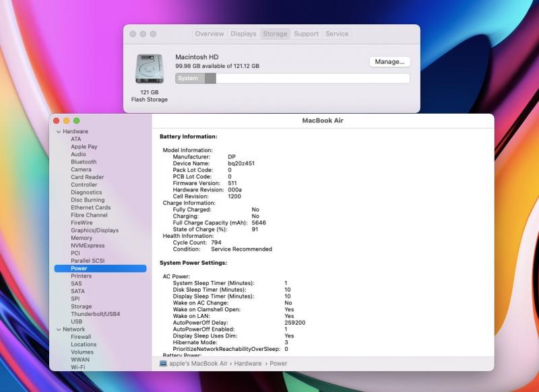Image resolution: width=539 pixels, height=392 pixels.
Task: Select NVMExpress in the sidebar
Action: click(88, 246)
